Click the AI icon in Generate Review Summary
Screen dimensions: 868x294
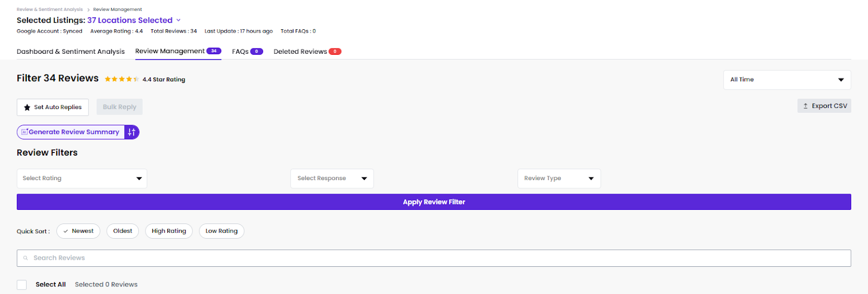pos(24,132)
